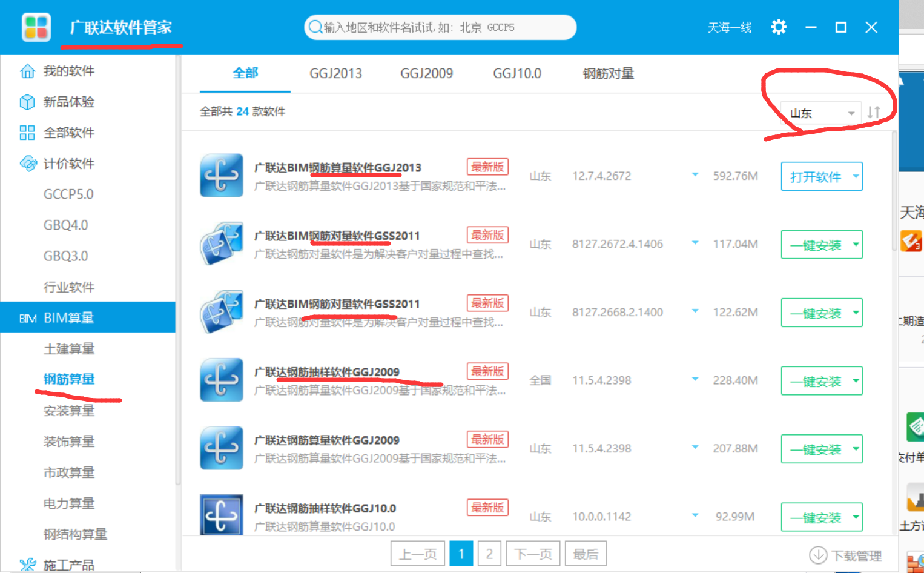Open install arrow for 122.62M GSS2011 row
This screenshot has height=573, width=924.
pos(856,313)
